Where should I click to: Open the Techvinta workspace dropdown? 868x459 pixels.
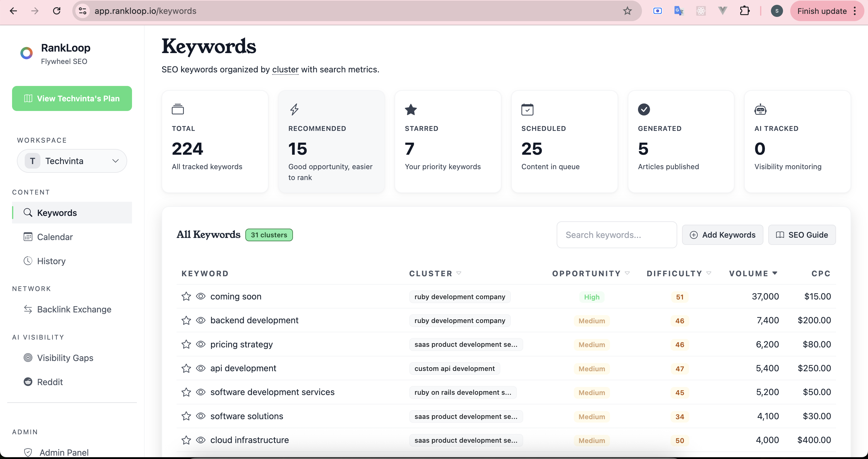click(x=72, y=161)
